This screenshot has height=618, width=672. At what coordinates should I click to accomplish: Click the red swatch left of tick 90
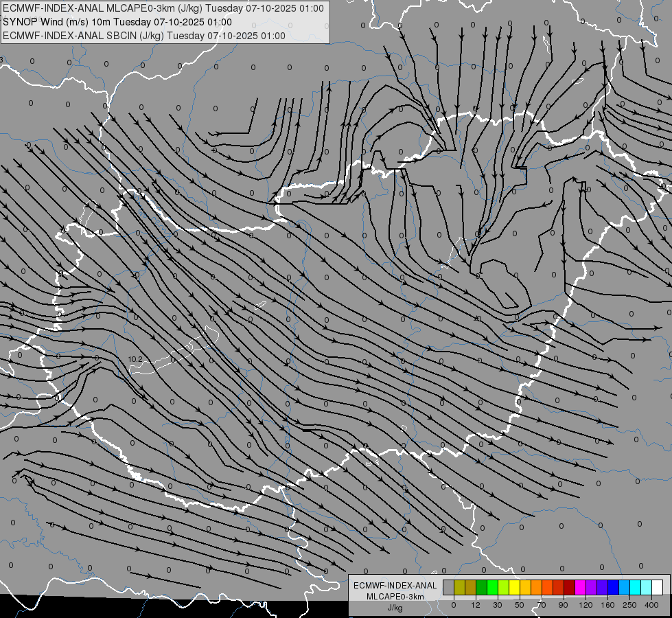559,587
